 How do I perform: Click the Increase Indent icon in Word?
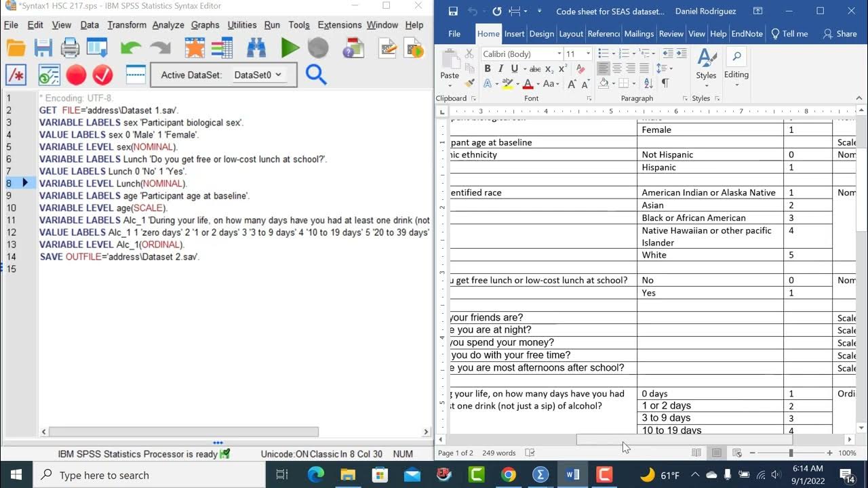[x=682, y=54]
